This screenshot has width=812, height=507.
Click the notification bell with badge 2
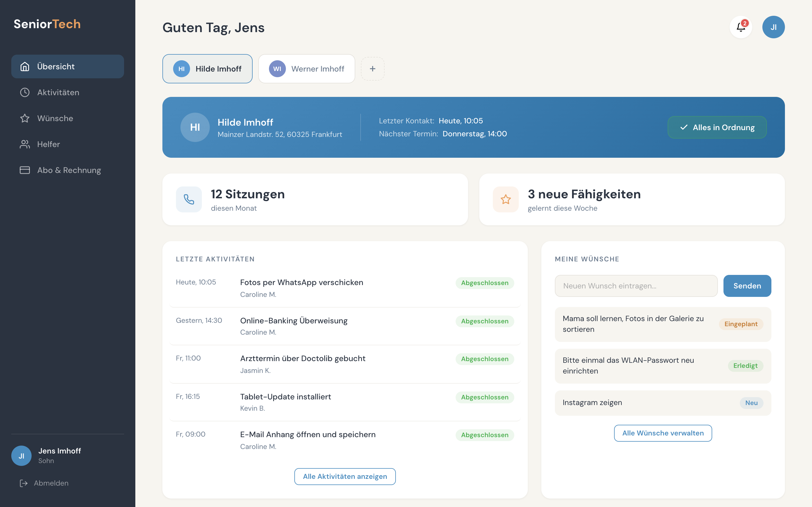pos(741,27)
